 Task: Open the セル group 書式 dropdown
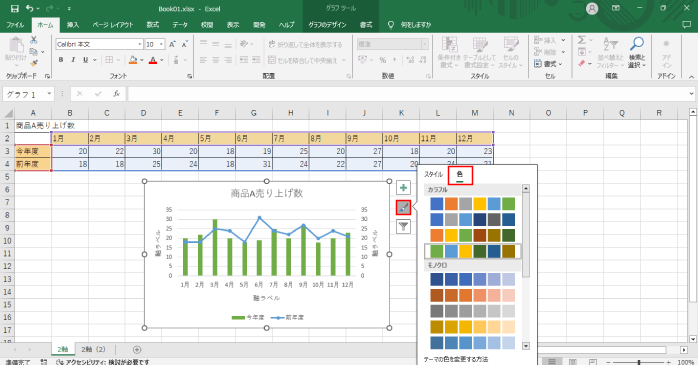pyautogui.click(x=548, y=64)
